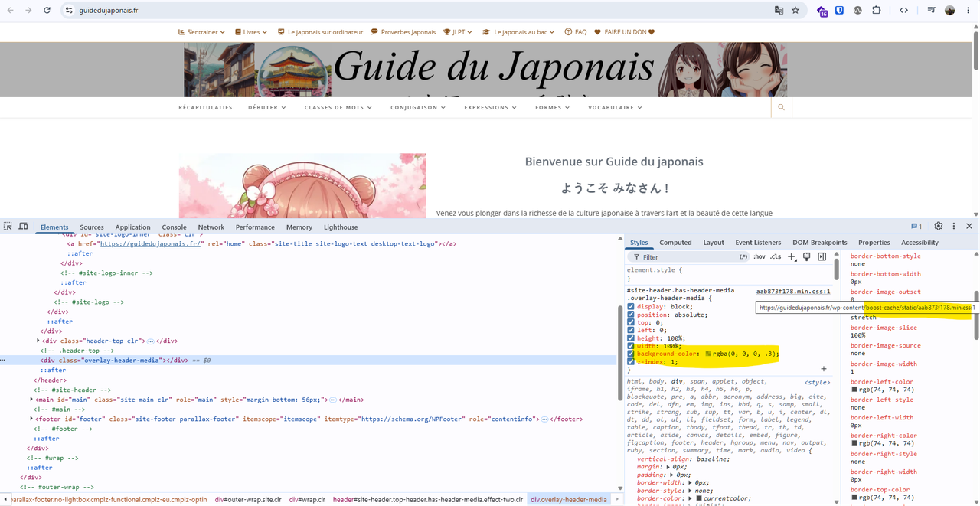Disable the background-color declaration checkbox

[631, 354]
